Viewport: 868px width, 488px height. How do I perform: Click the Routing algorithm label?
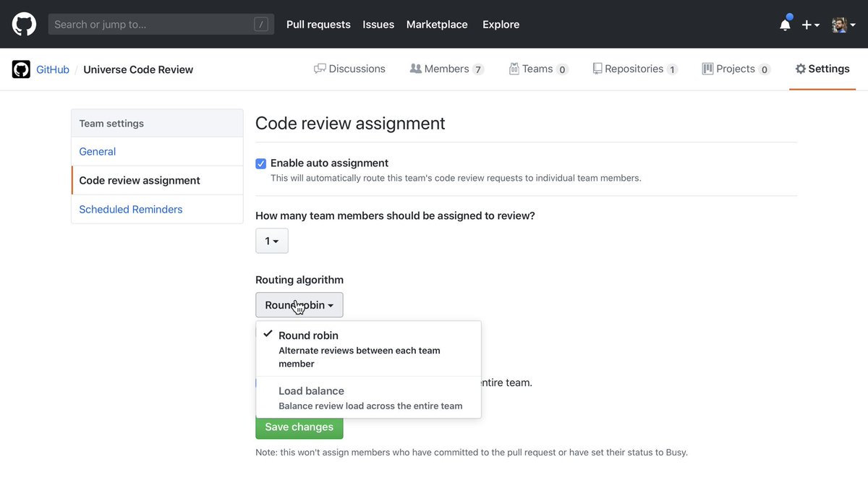tap(299, 280)
